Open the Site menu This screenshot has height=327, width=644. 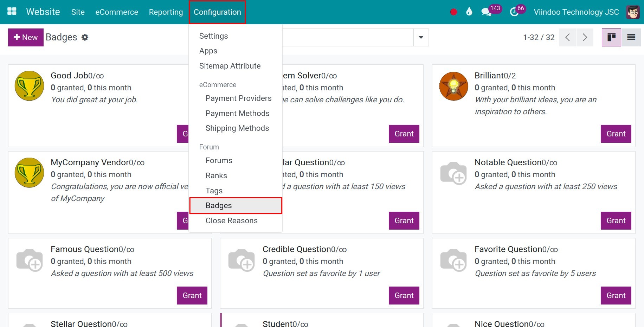78,12
